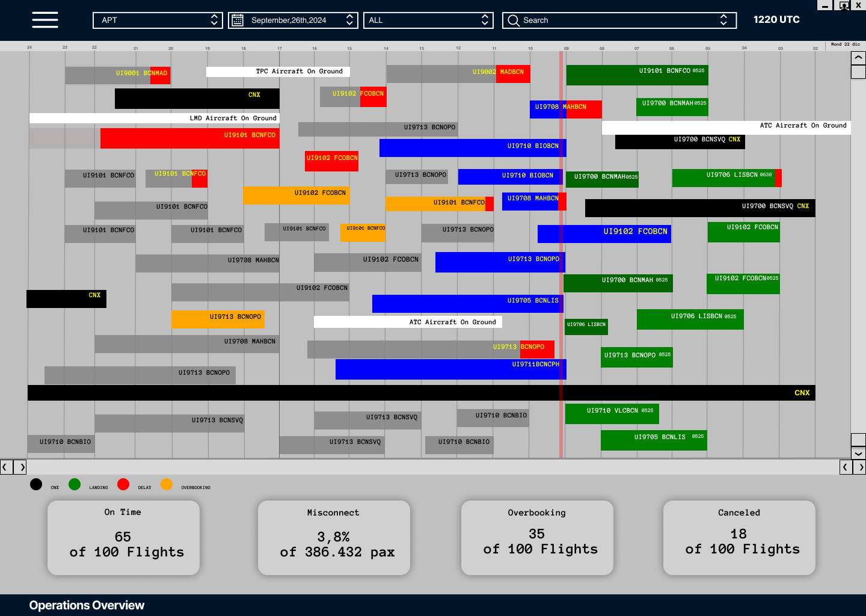Select flight UI9002 MADBCN bar
The height and width of the screenshot is (616, 866).
[x=458, y=74]
